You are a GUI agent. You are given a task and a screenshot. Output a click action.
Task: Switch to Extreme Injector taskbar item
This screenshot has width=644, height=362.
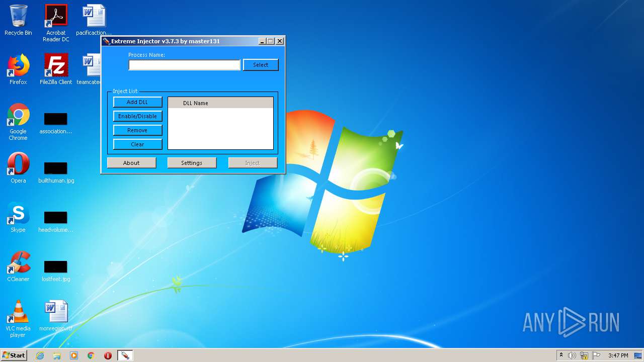(x=125, y=355)
